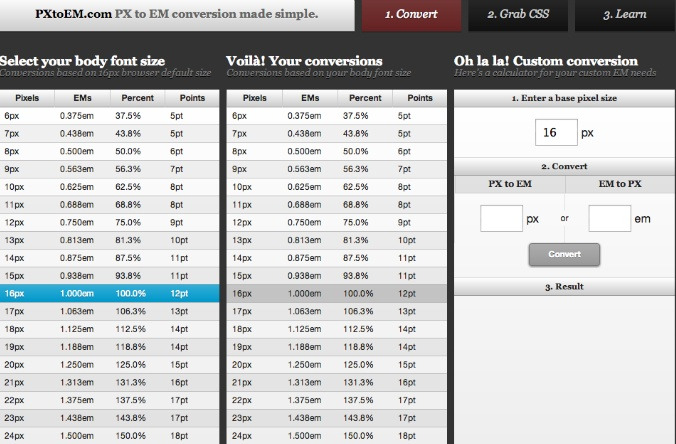Click 62.5% value in conversions table
Screen dimensions: 676x444
[x=355, y=187]
